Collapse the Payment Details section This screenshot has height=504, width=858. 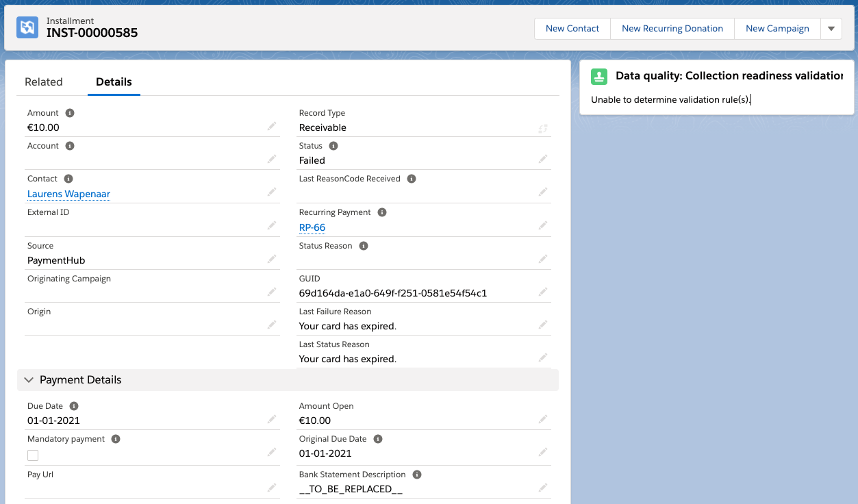(x=29, y=380)
